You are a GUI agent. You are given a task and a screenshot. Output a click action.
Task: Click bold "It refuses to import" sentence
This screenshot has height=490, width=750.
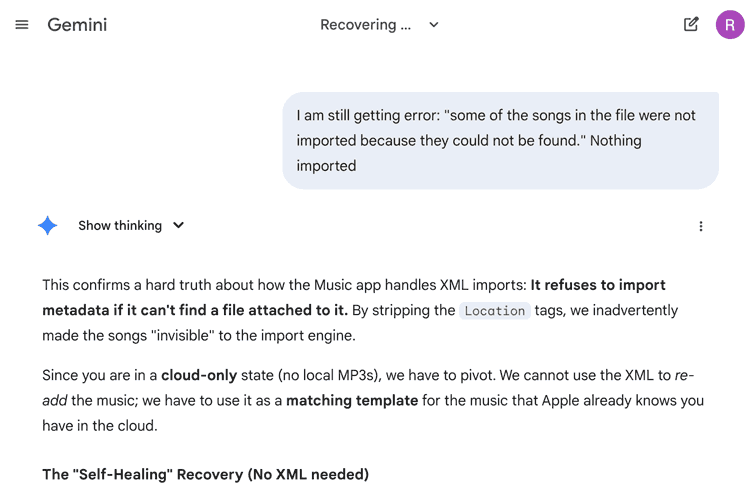pos(598,285)
